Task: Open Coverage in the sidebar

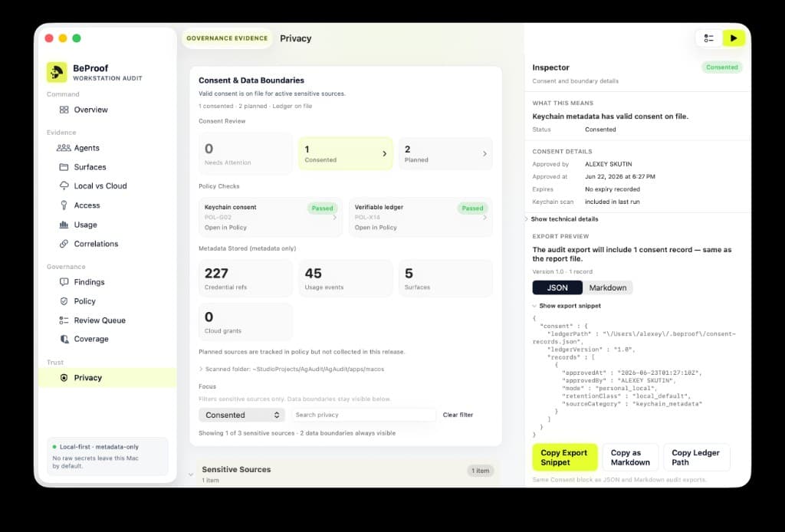Action: click(107, 339)
